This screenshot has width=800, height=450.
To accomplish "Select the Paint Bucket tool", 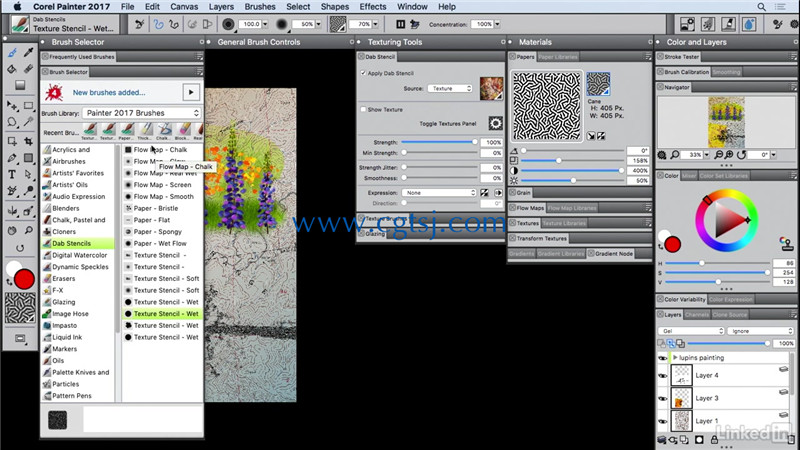I will (x=12, y=69).
